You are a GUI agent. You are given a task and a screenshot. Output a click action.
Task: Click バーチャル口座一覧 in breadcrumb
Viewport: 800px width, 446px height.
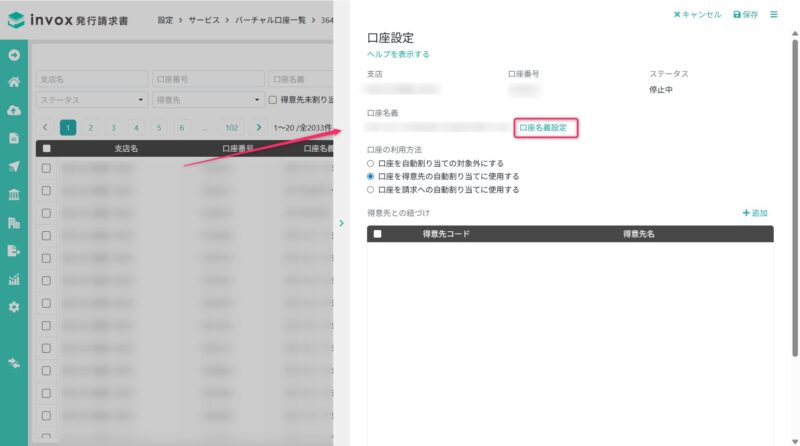pos(270,20)
